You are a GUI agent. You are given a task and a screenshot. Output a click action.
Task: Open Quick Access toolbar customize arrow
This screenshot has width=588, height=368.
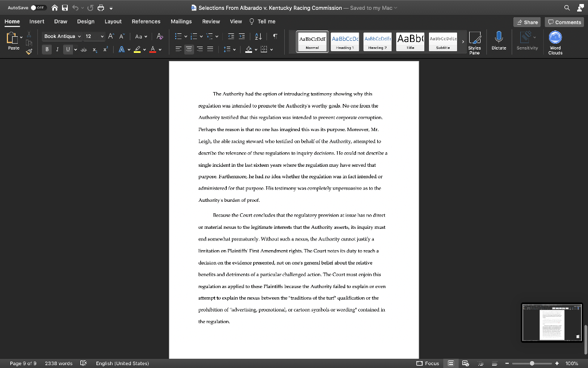[x=111, y=8]
